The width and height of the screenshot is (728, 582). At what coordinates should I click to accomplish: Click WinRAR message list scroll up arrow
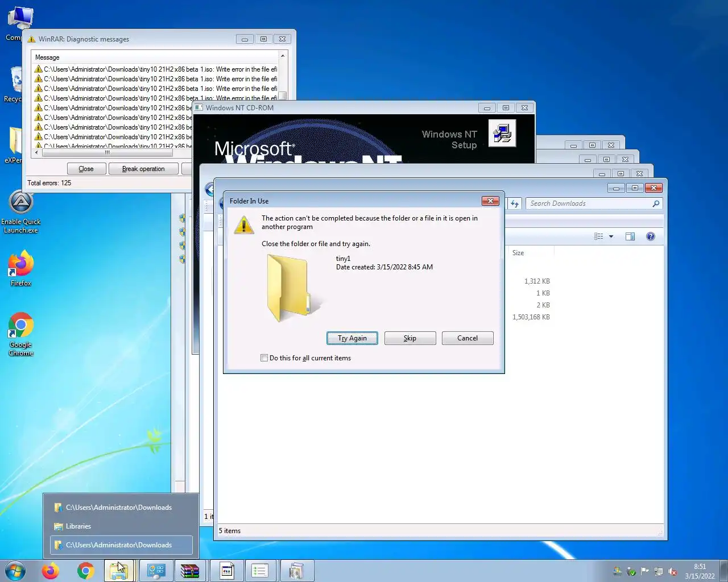282,56
